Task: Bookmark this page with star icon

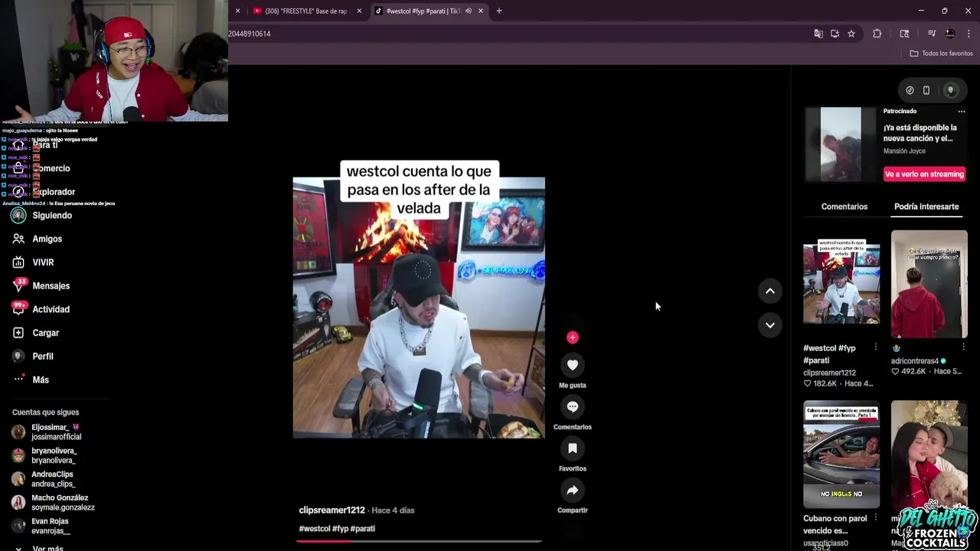Action: (x=851, y=34)
